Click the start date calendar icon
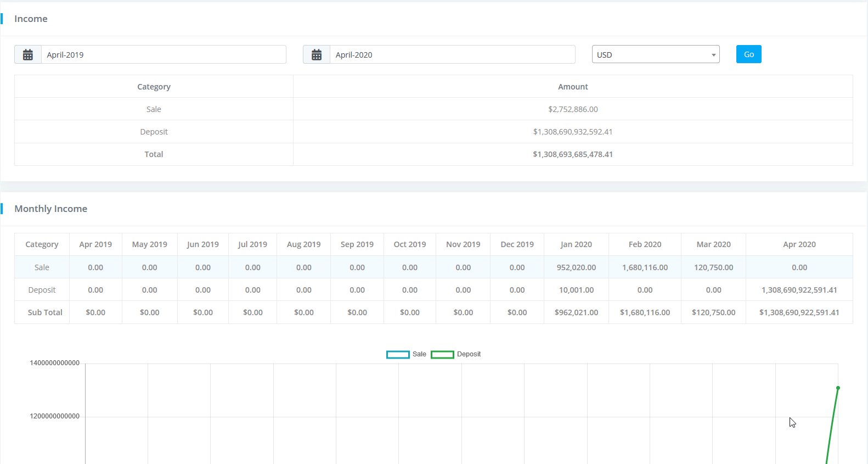 [x=28, y=55]
